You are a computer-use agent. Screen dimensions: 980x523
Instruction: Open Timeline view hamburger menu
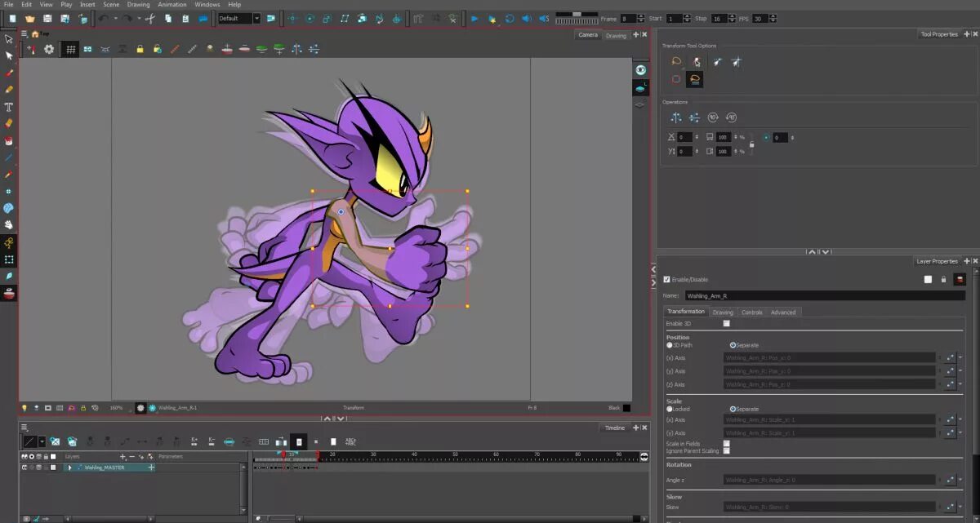tap(24, 427)
